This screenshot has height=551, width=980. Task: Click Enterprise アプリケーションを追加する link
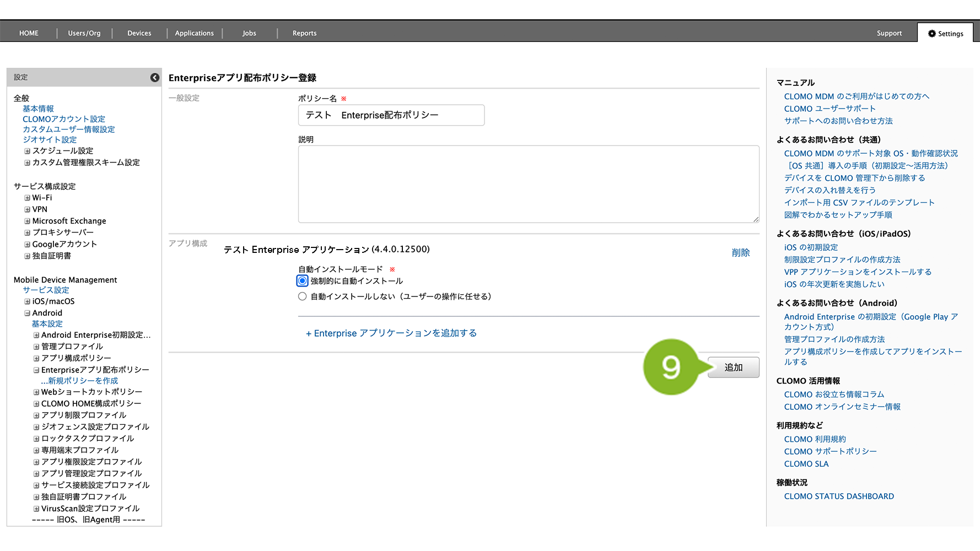[x=391, y=333]
